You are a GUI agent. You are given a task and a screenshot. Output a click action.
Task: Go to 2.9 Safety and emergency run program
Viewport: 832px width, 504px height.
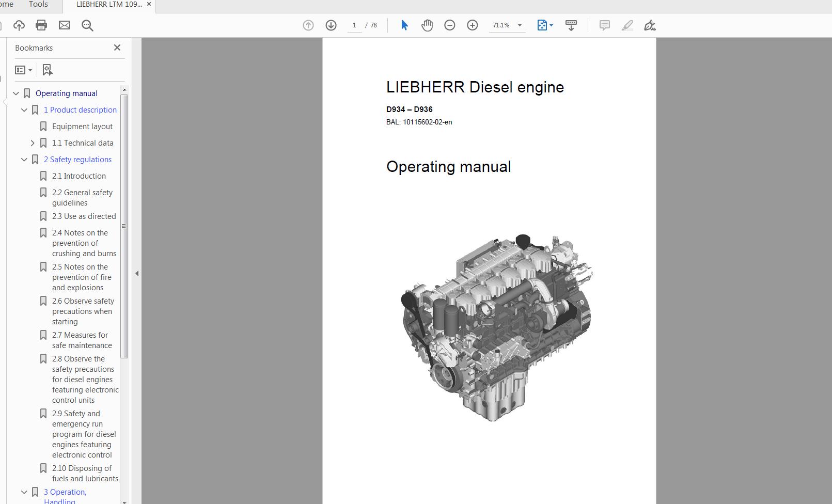click(84, 434)
